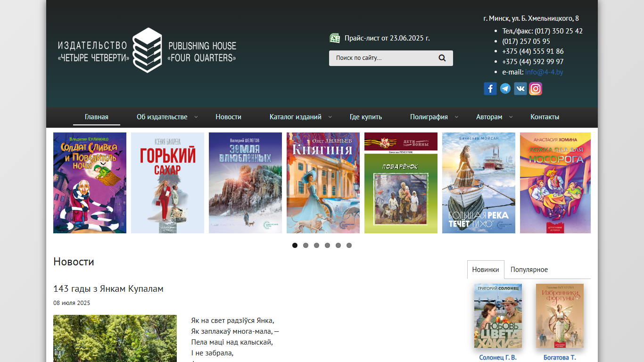Click the Four Quarters publishing logo
644x362 pixels.
(x=147, y=50)
